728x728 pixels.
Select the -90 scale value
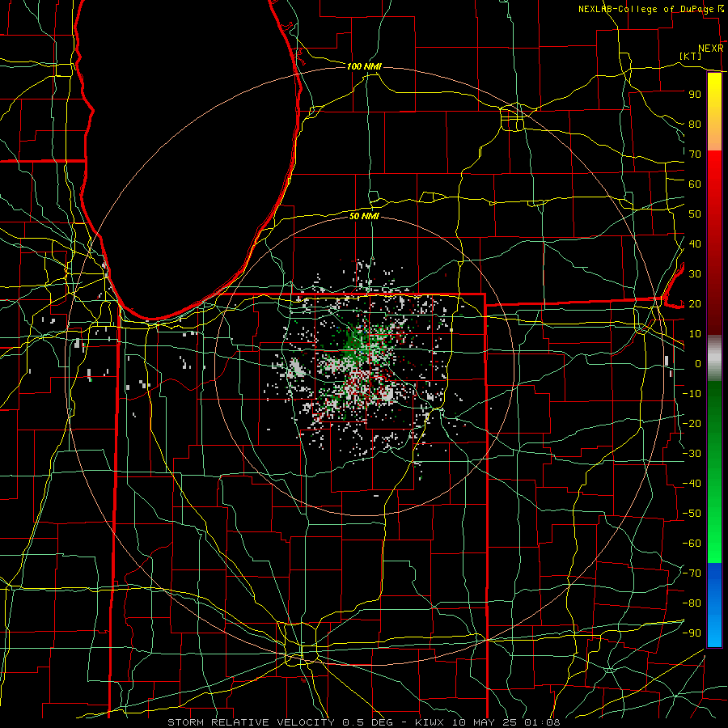tap(692, 633)
